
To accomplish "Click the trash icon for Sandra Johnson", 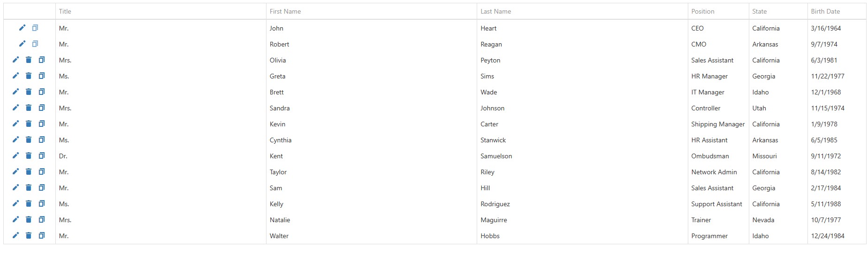I will click(29, 108).
